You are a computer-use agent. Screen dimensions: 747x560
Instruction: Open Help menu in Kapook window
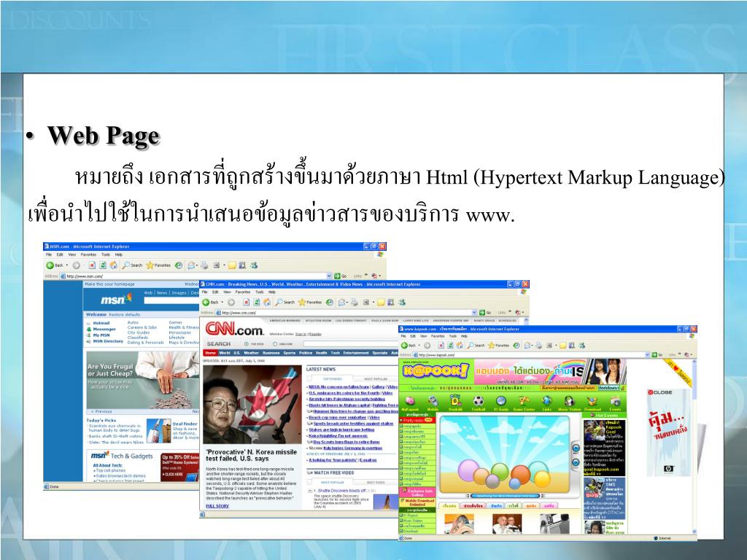click(464, 335)
